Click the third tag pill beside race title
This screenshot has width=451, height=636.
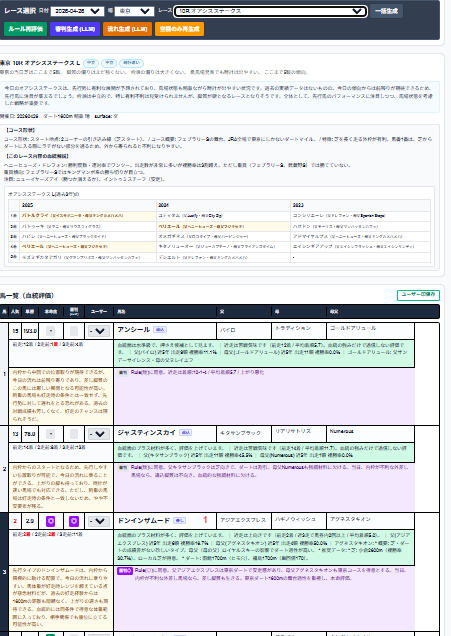[x=131, y=63]
